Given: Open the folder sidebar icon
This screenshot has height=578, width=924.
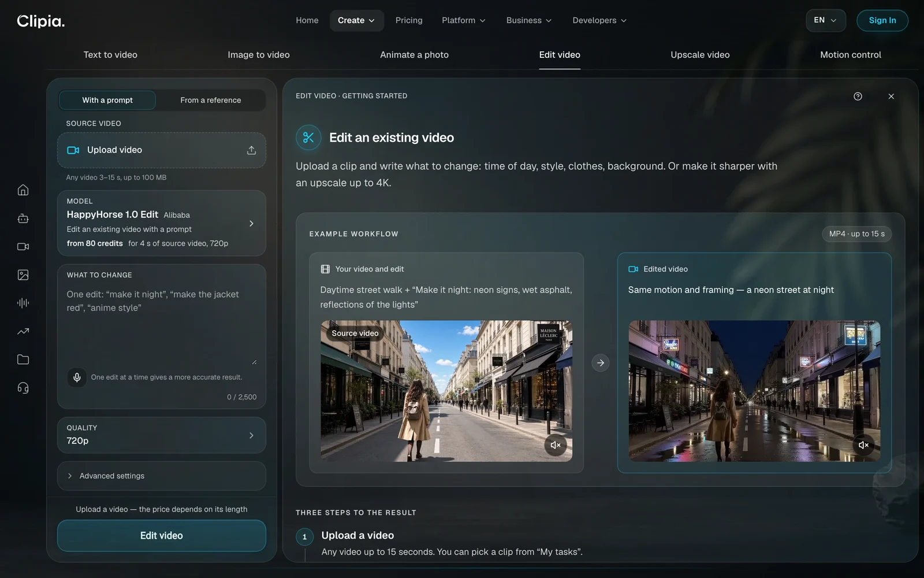Looking at the screenshot, I should pyautogui.click(x=23, y=360).
